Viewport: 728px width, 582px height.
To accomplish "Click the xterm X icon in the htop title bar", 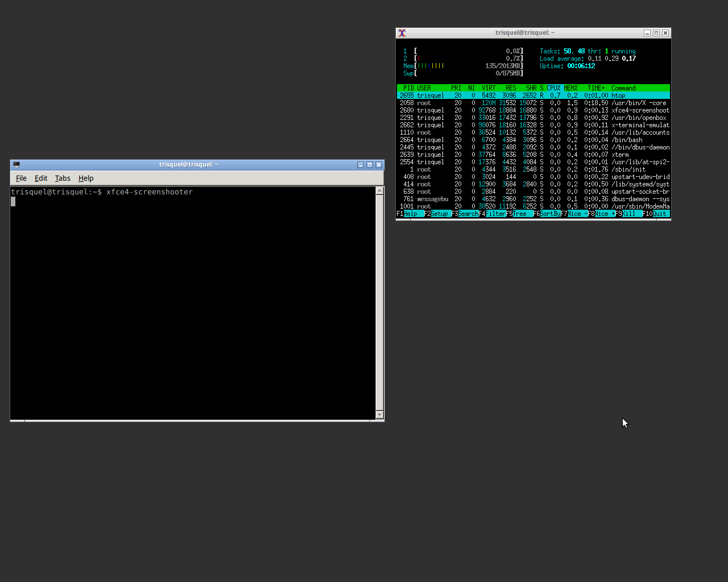I will click(402, 33).
